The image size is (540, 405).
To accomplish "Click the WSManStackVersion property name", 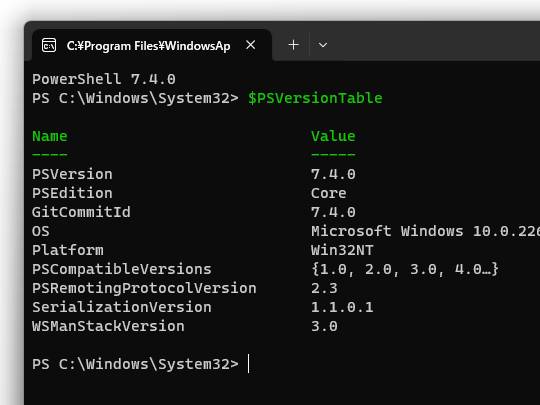I will (108, 326).
